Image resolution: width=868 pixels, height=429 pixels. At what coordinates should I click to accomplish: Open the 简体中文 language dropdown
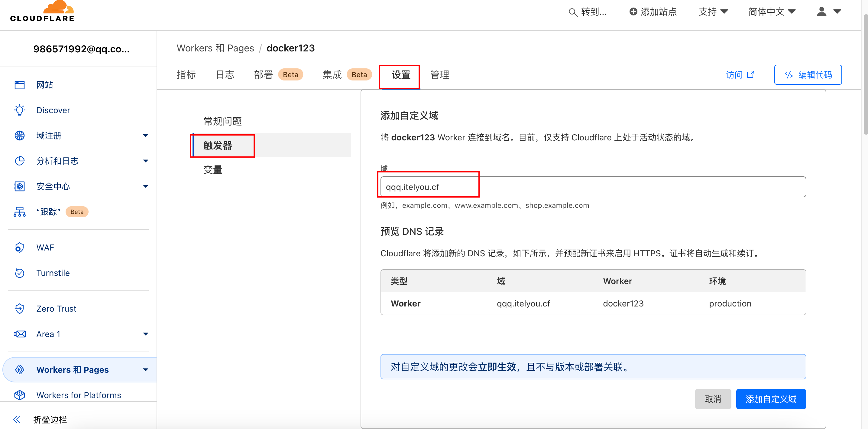(x=772, y=11)
